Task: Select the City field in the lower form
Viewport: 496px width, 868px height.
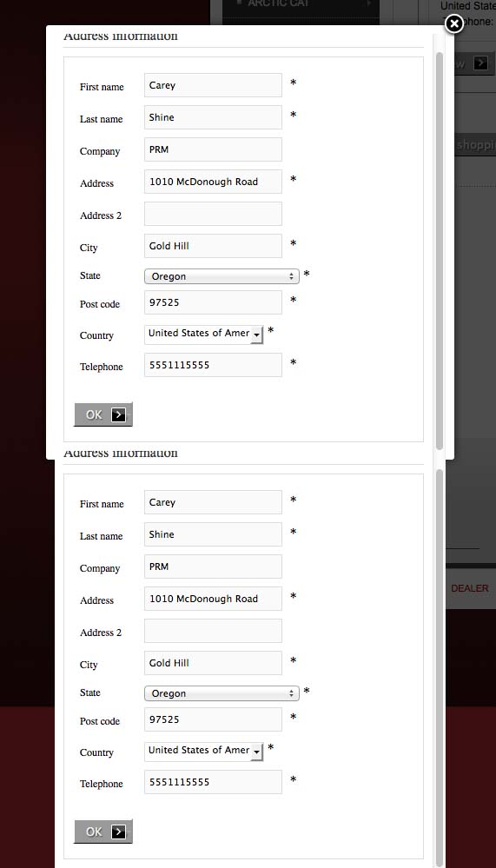Action: (x=213, y=663)
